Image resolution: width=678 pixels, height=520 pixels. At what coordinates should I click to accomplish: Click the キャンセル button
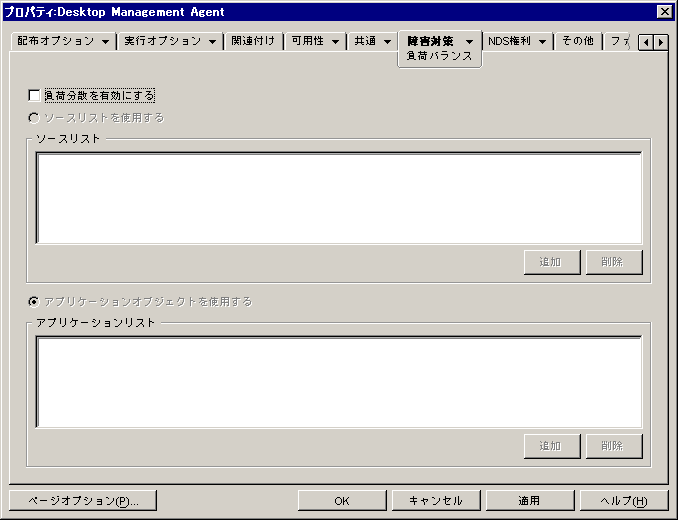436,501
